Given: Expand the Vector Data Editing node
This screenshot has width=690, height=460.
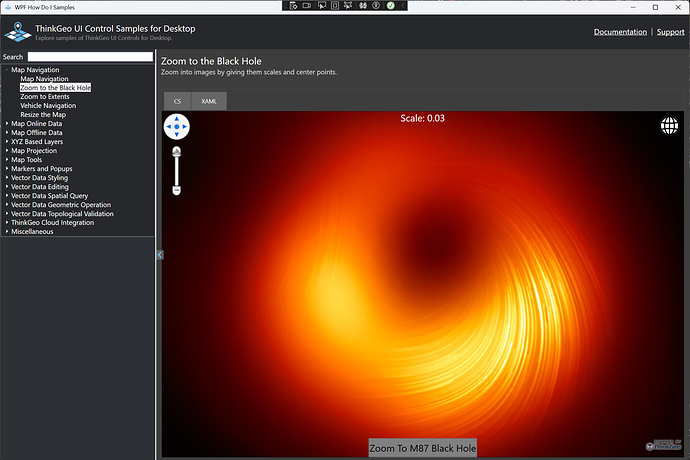Looking at the screenshot, I should click(x=7, y=187).
